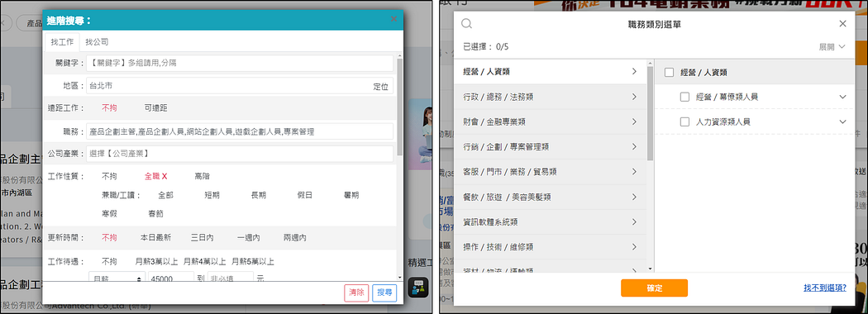Click the 關鍵字 keyword input field
The width and height of the screenshot is (868, 314).
tap(240, 63)
